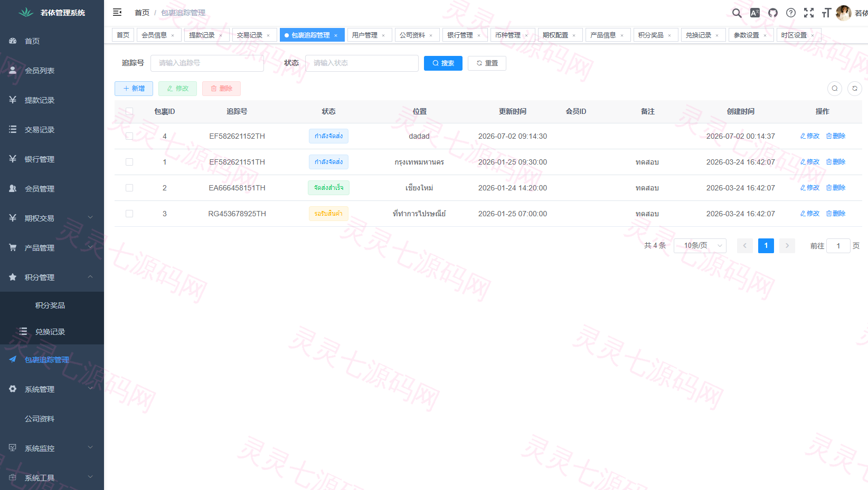Delete the row for EF582621152TH
The width and height of the screenshot is (868, 490).
(x=836, y=136)
